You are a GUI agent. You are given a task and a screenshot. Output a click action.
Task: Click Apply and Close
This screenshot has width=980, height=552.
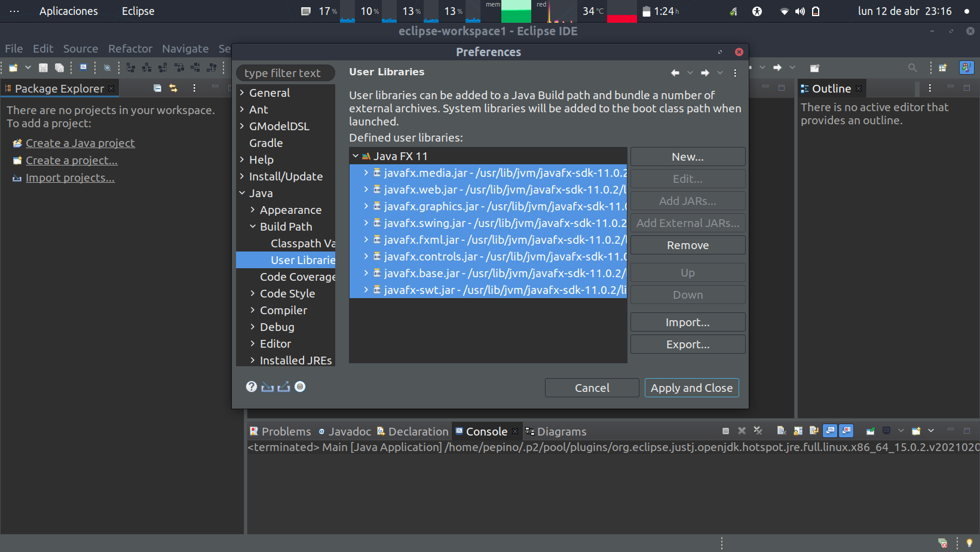(x=692, y=388)
